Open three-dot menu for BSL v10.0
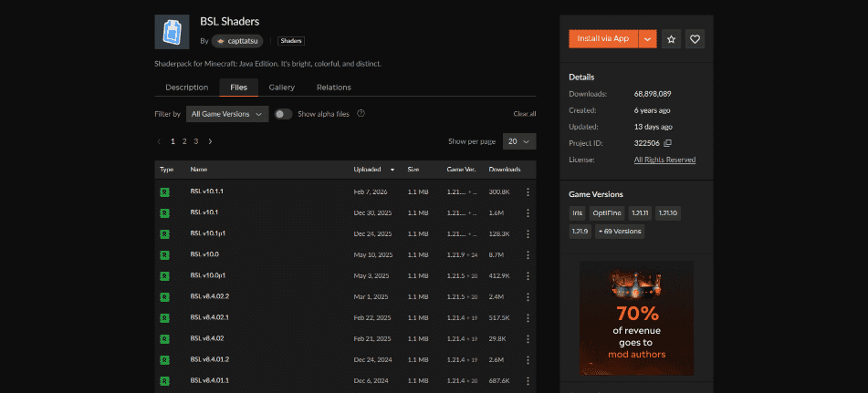Screen dimensions: 868x393 pos(528,254)
